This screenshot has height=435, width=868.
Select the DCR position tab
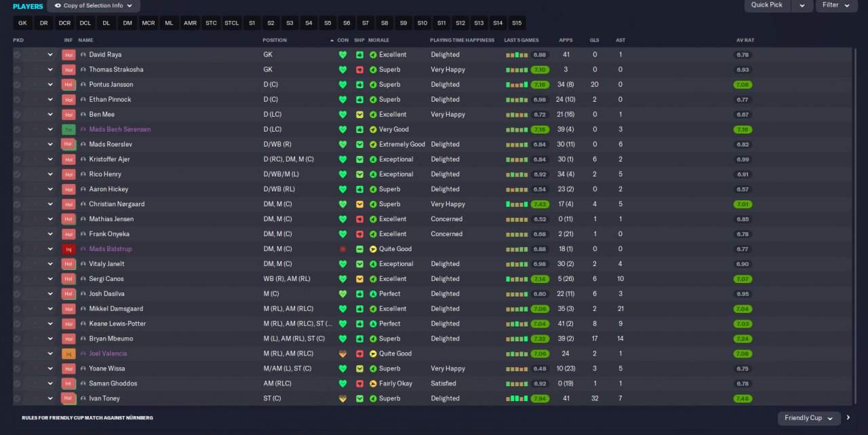coord(64,23)
